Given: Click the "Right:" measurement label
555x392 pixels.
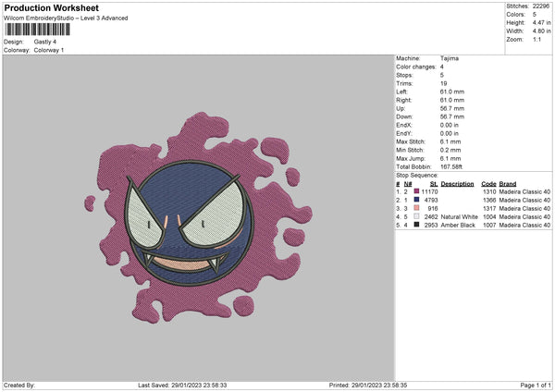Looking at the screenshot, I should coord(403,100).
